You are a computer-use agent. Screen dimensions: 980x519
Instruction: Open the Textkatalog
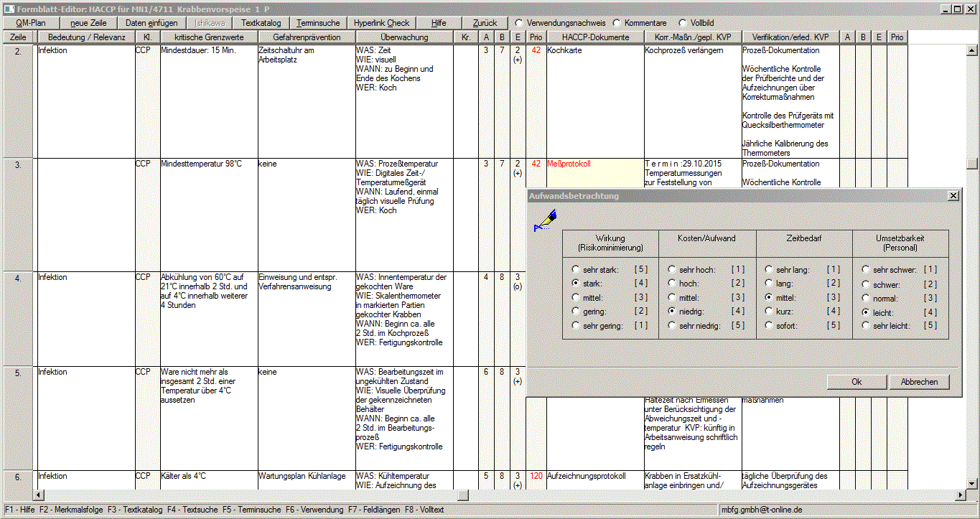(262, 23)
